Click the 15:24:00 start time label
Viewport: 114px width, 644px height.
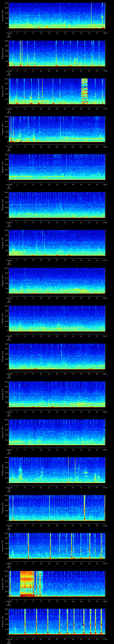tap(9, 412)
